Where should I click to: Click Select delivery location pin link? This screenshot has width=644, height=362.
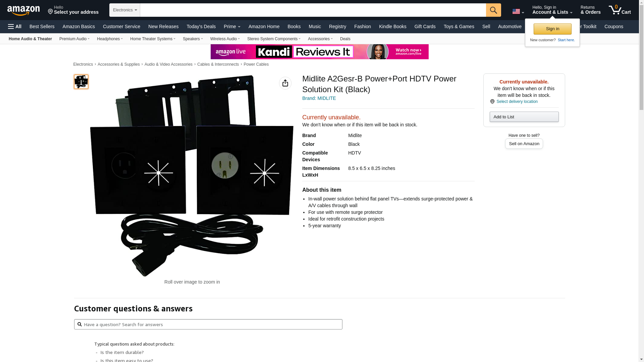(x=514, y=102)
